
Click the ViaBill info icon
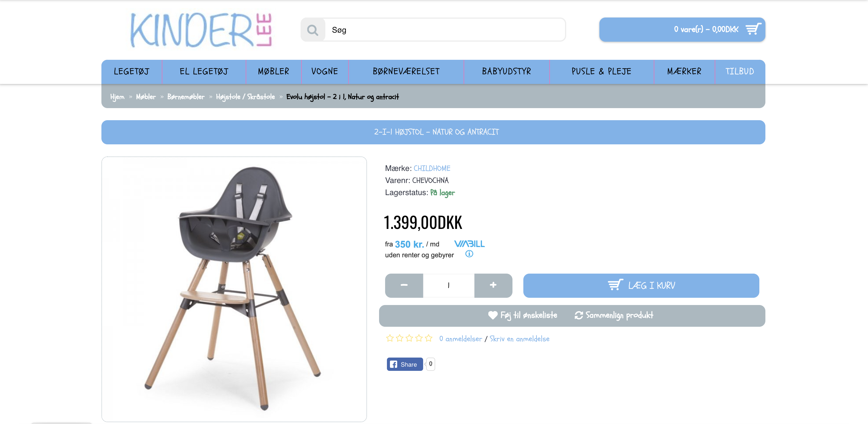click(469, 254)
